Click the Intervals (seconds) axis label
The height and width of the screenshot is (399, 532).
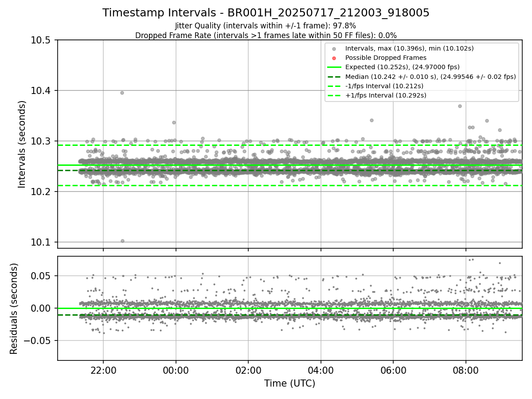(22, 144)
